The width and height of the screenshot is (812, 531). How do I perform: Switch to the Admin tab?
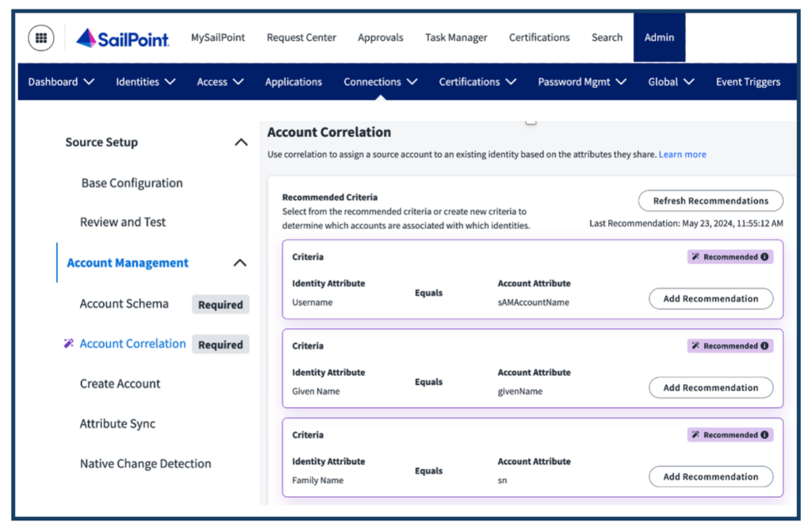[x=659, y=37]
